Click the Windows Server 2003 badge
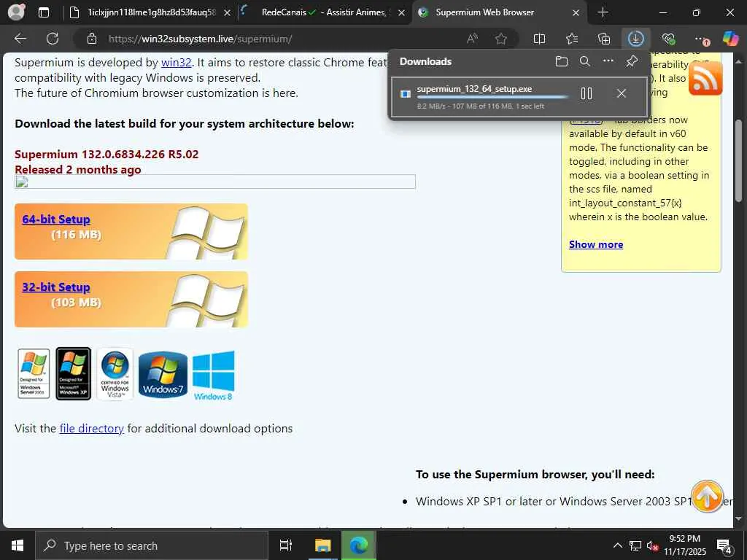The width and height of the screenshot is (747, 560). click(x=34, y=374)
